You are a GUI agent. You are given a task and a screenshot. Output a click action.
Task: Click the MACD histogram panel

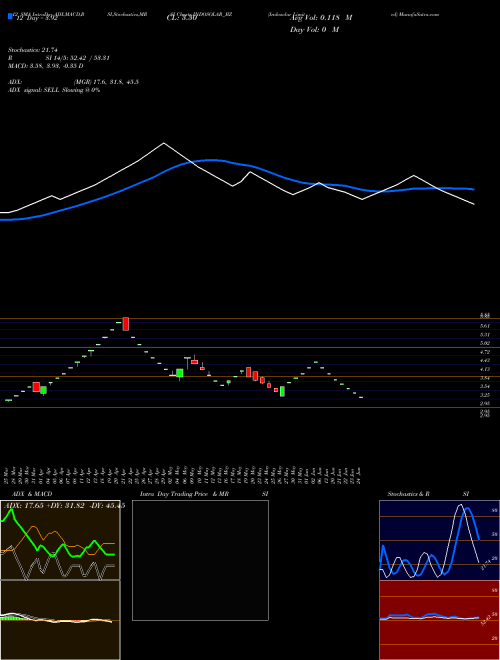pos(60,620)
